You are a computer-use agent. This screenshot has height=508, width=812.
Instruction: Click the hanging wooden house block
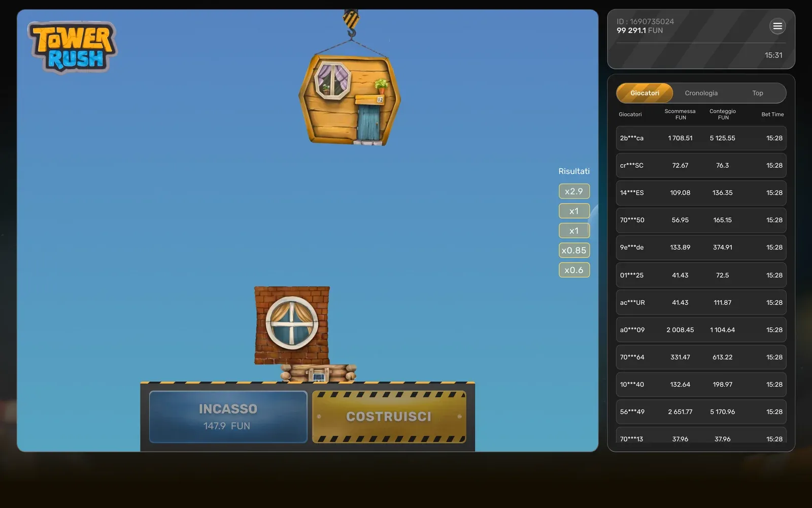click(350, 100)
